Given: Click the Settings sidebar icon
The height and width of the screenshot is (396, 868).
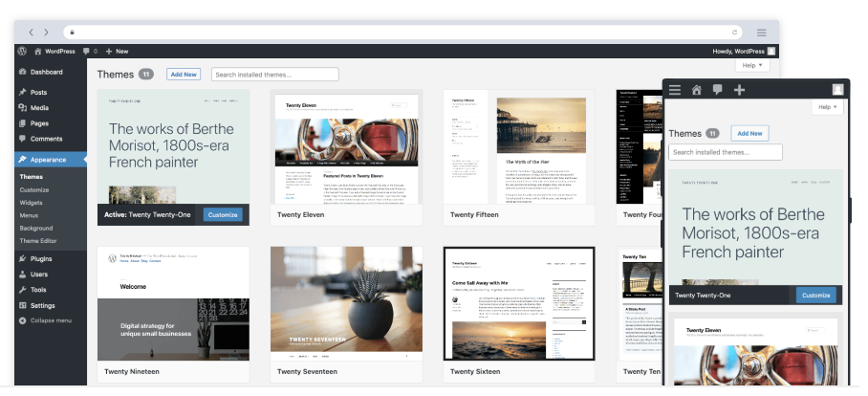Looking at the screenshot, I should click(23, 305).
